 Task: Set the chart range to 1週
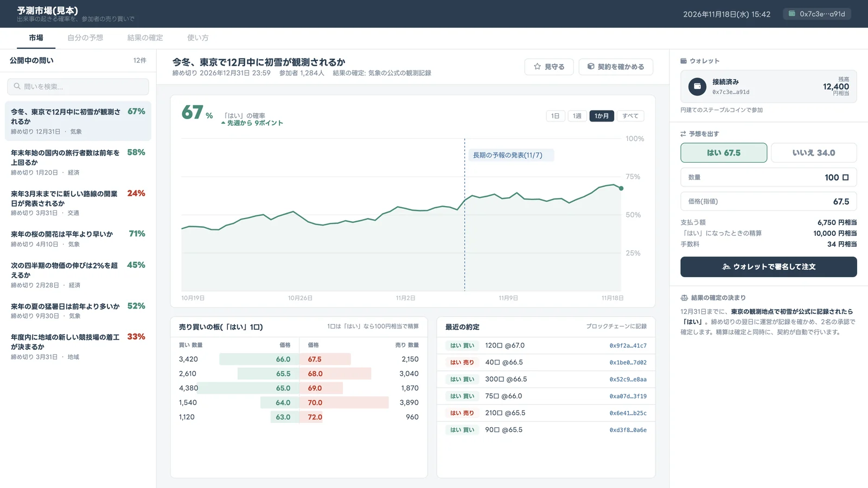point(577,116)
